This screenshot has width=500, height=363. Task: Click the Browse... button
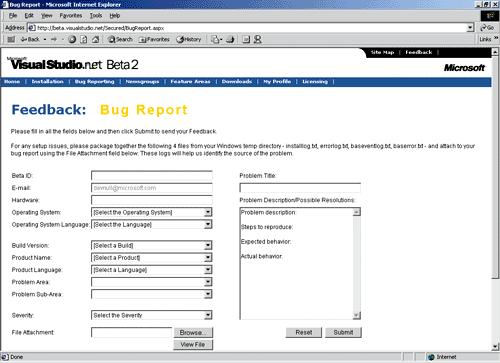click(193, 332)
